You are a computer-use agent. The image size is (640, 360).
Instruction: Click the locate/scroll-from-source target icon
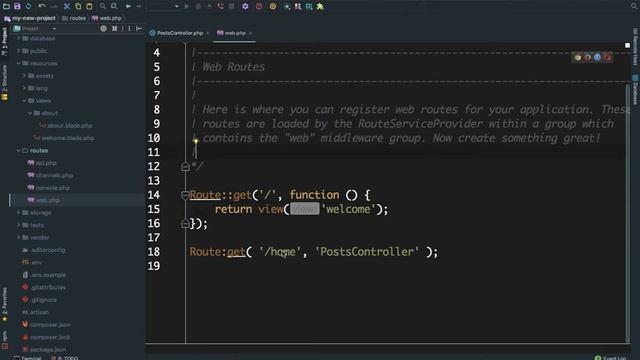(x=103, y=29)
